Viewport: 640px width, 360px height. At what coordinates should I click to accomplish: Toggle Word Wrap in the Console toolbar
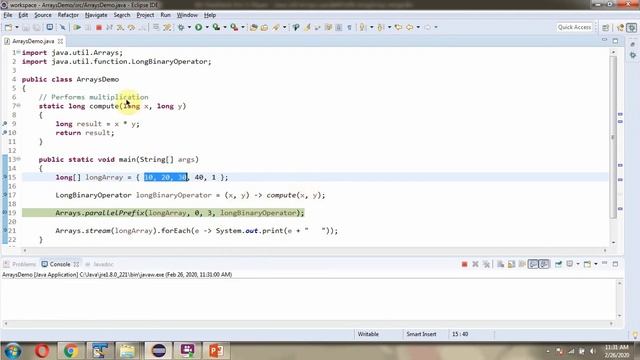click(522, 264)
